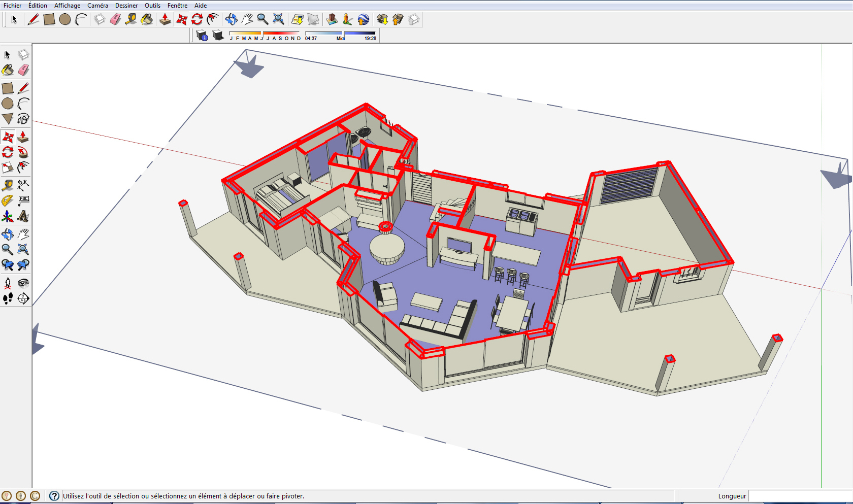
Task: Toggle shadow display on or off
Action: coord(218,36)
